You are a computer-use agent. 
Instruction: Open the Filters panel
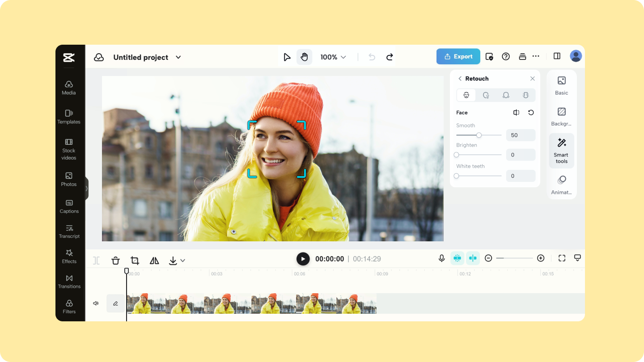(x=69, y=307)
